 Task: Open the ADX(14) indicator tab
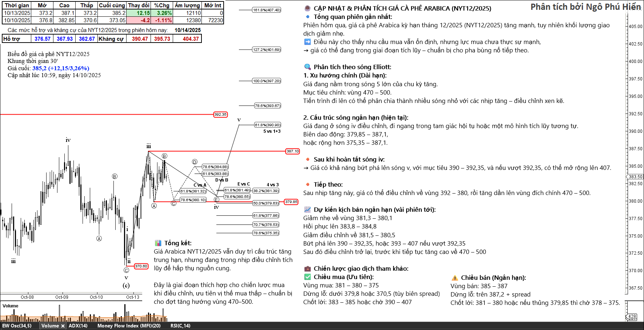coord(78,326)
